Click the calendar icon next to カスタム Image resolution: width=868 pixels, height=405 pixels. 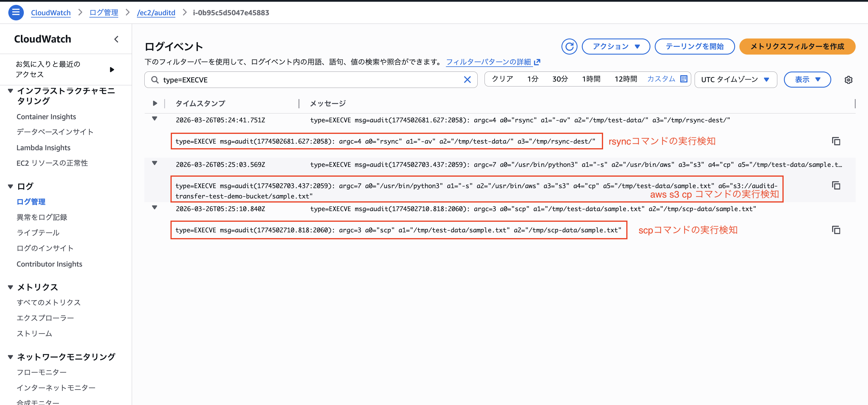pos(684,79)
